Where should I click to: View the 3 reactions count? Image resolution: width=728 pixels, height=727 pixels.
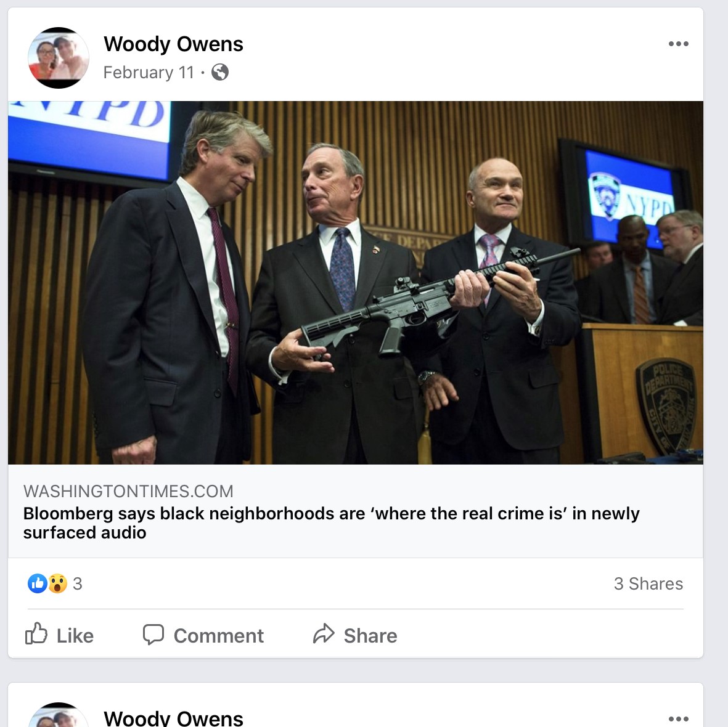tap(78, 583)
